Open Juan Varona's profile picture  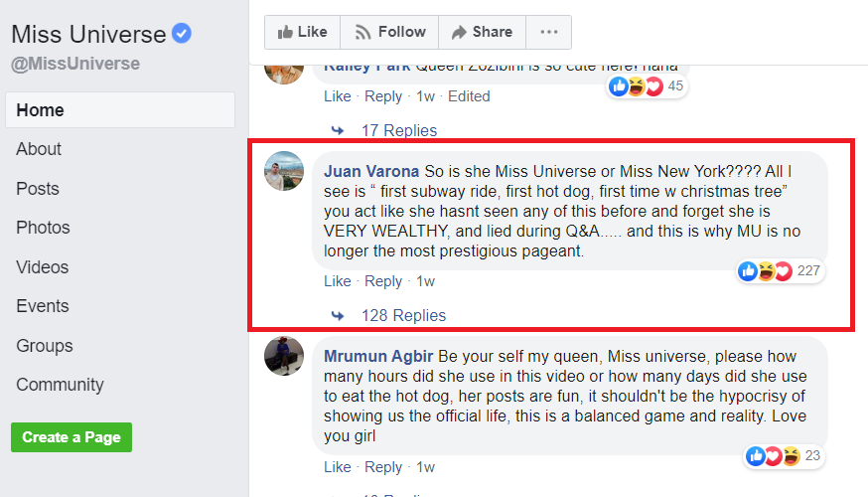(284, 172)
